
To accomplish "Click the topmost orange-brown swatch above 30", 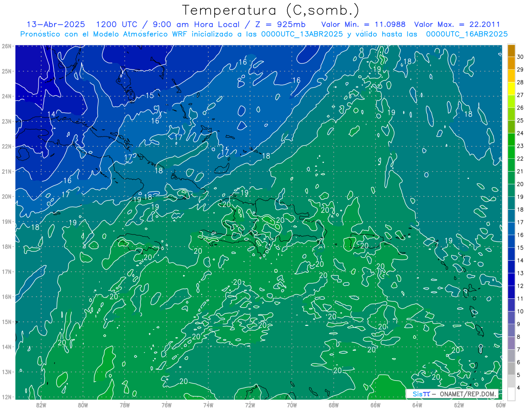I will [x=511, y=51].
